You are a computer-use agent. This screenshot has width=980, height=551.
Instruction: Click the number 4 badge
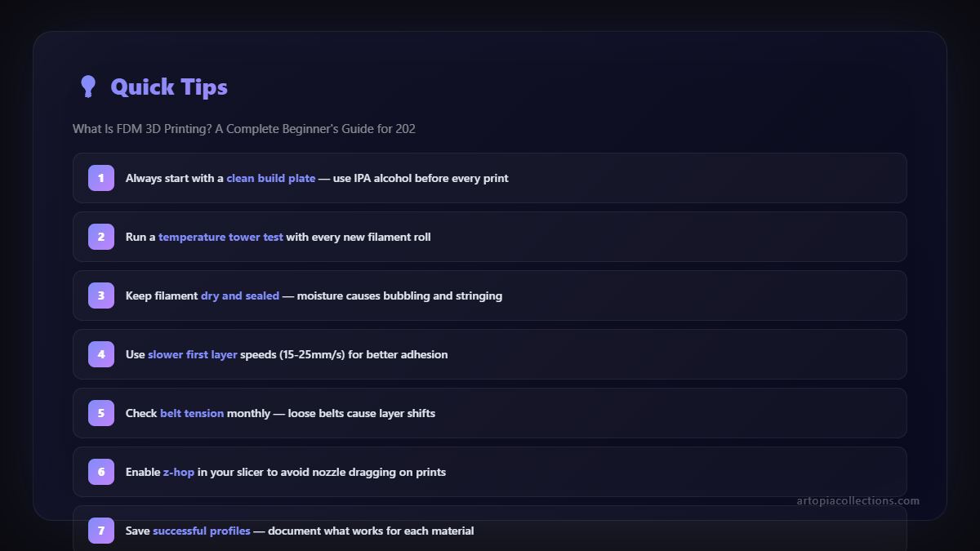101,354
